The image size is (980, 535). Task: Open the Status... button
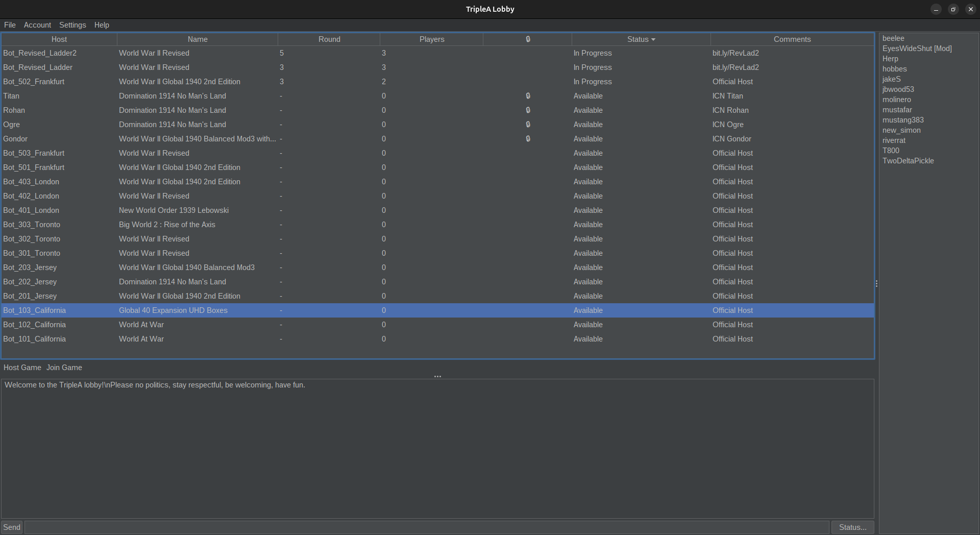click(x=852, y=527)
